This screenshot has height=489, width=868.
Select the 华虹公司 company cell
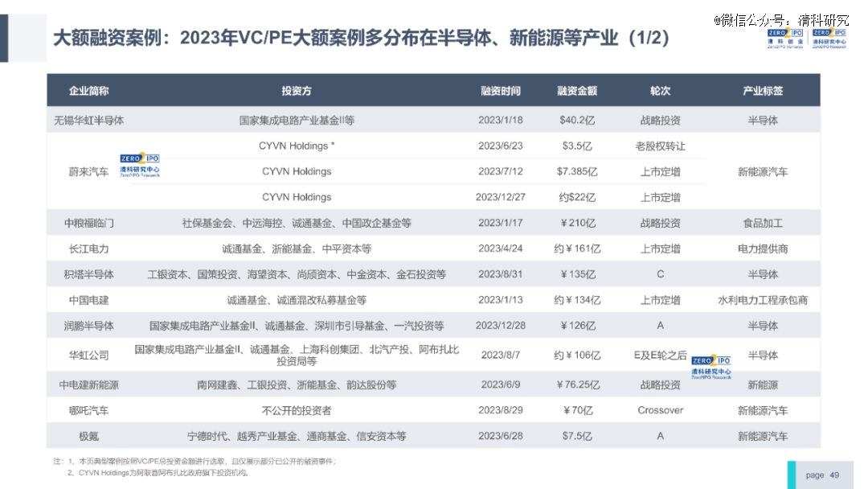tap(88, 355)
